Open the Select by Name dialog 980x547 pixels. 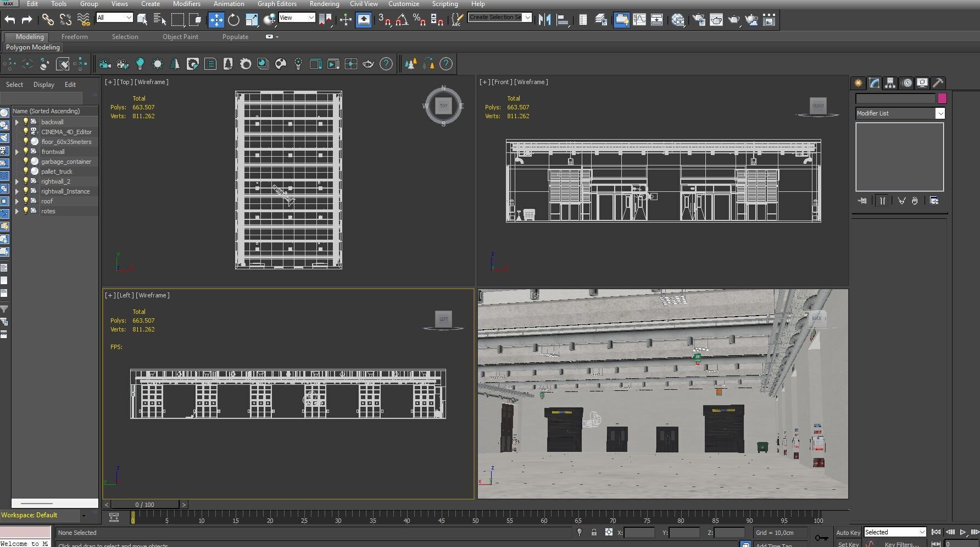coord(160,20)
